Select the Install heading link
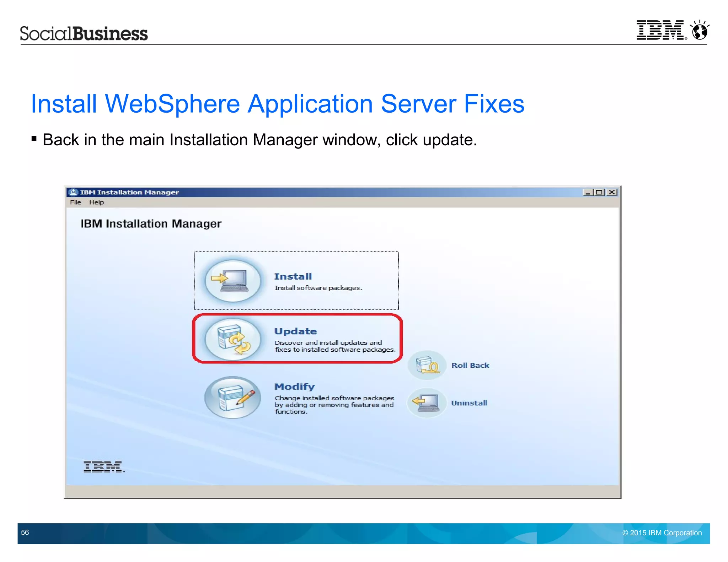This screenshot has height=562, width=728. coord(293,276)
